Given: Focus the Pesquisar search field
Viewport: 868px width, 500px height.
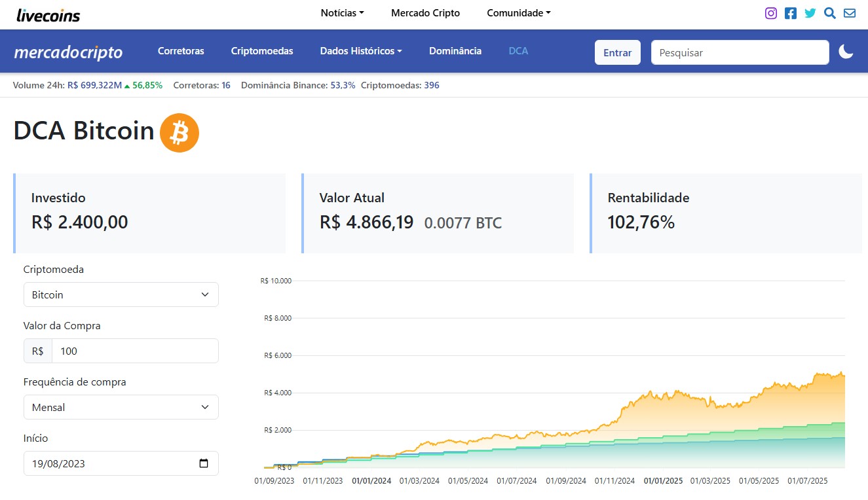Looking at the screenshot, I should [740, 52].
